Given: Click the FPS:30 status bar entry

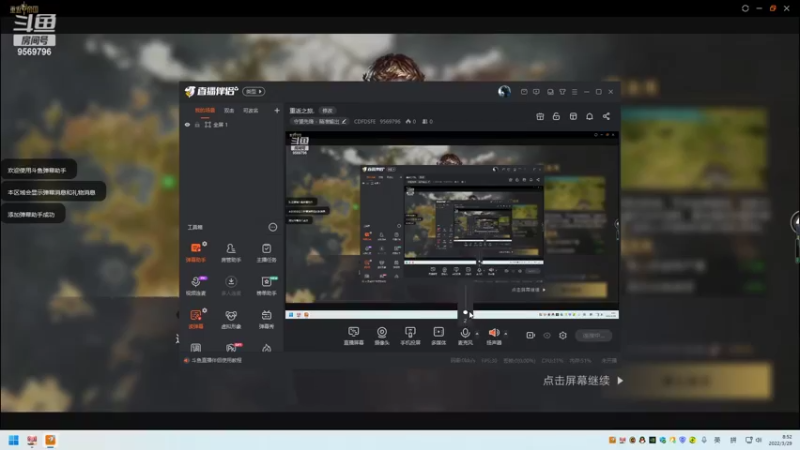Looking at the screenshot, I should point(489,360).
